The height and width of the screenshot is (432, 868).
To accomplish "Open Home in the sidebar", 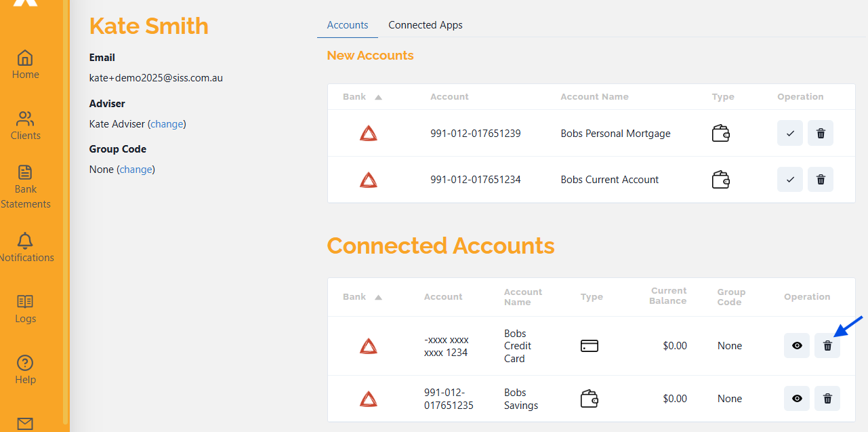I will tap(25, 64).
